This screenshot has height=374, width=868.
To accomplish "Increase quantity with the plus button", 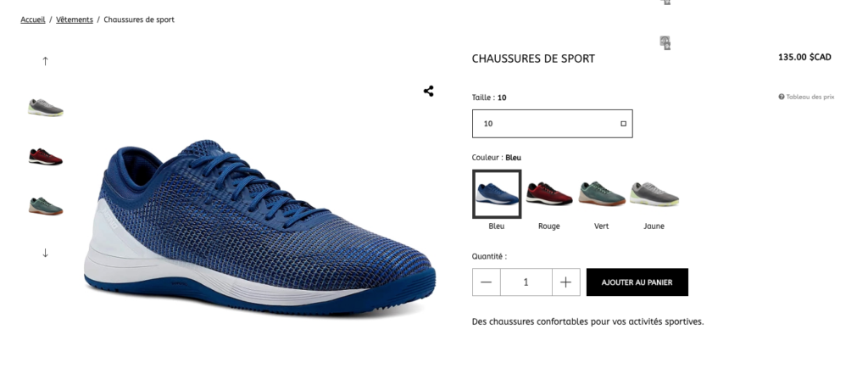I will [x=565, y=282].
